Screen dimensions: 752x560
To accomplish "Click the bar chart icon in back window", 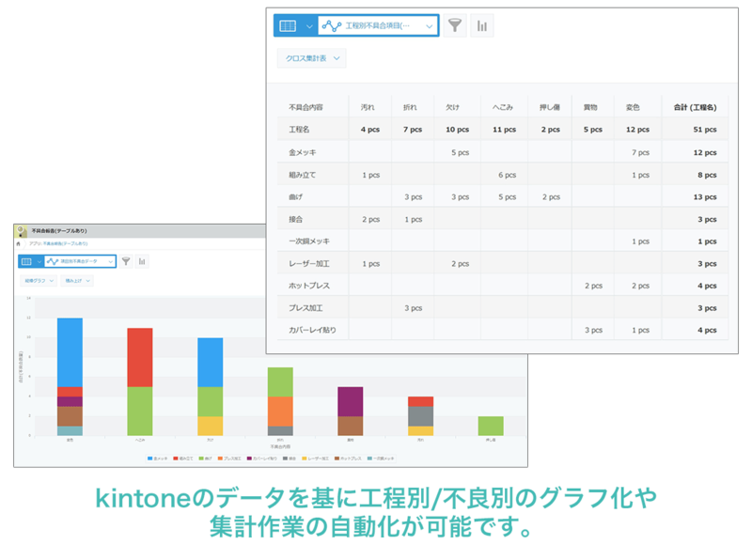I will click(x=142, y=261).
